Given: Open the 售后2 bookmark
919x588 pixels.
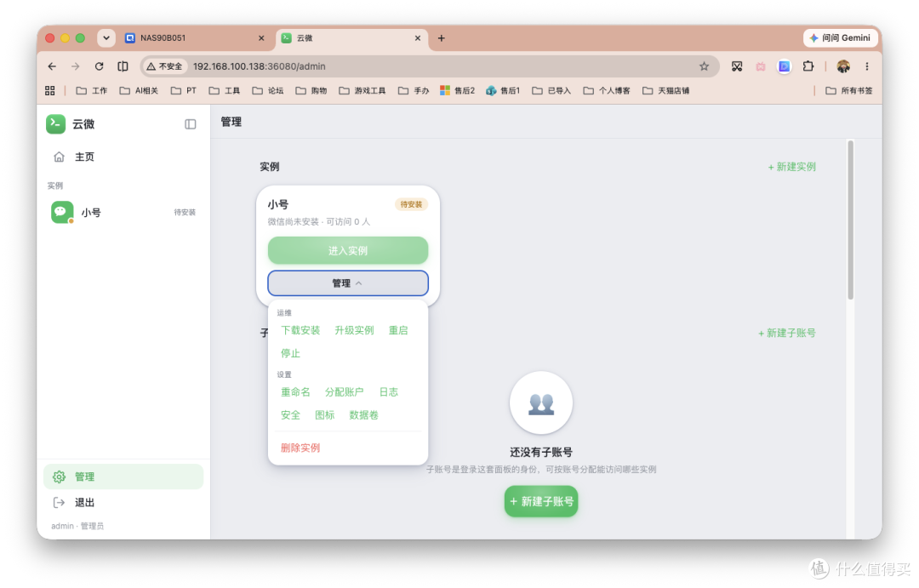Looking at the screenshot, I should [x=457, y=90].
